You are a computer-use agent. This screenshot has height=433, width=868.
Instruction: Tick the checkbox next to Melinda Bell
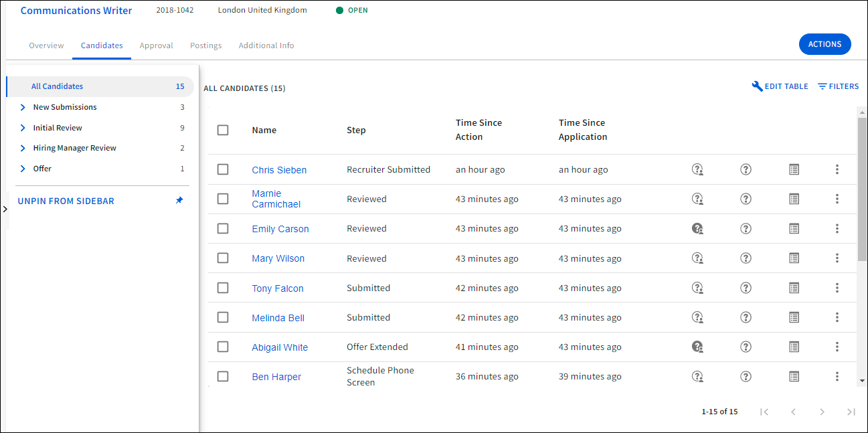223,317
